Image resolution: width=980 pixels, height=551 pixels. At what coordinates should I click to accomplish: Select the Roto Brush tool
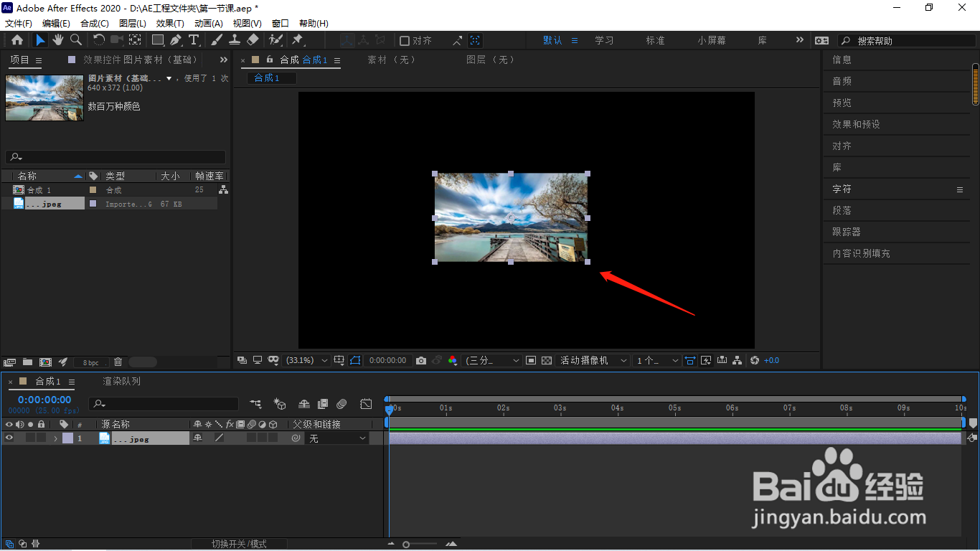[x=275, y=40]
